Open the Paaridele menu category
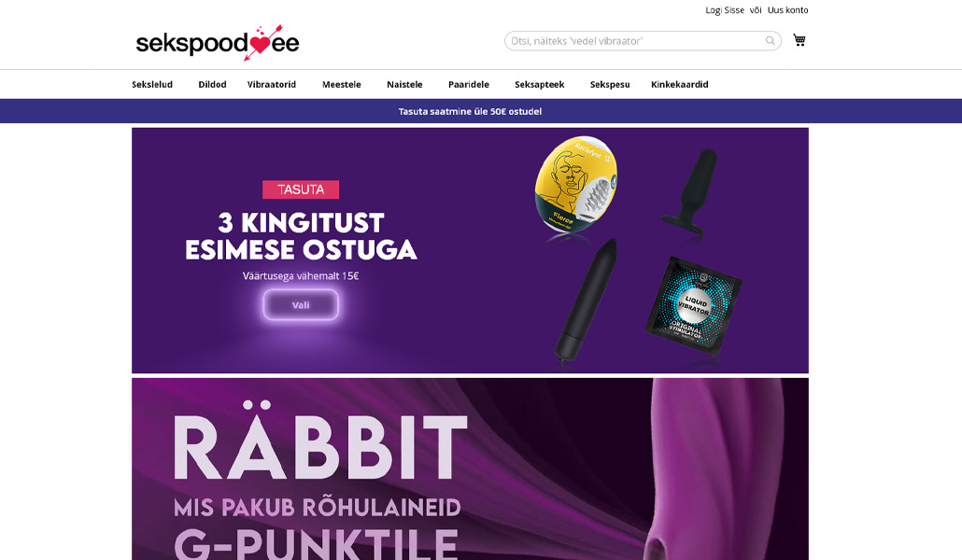962x560 pixels. (x=469, y=85)
